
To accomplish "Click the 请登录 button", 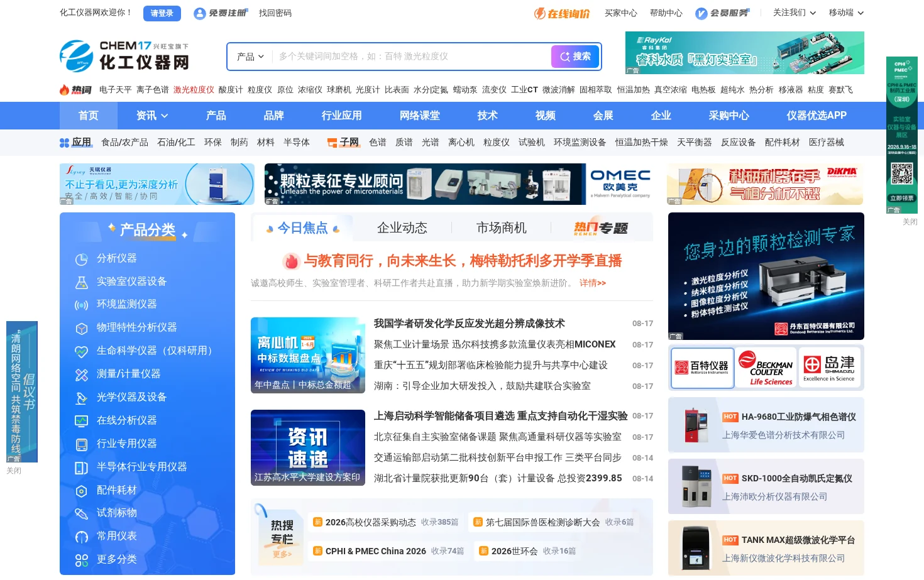I will (162, 13).
